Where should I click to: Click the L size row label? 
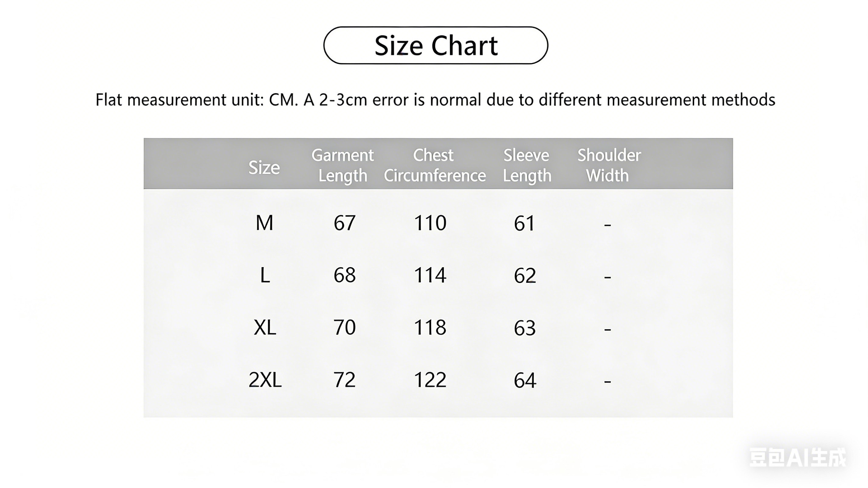[265, 275]
